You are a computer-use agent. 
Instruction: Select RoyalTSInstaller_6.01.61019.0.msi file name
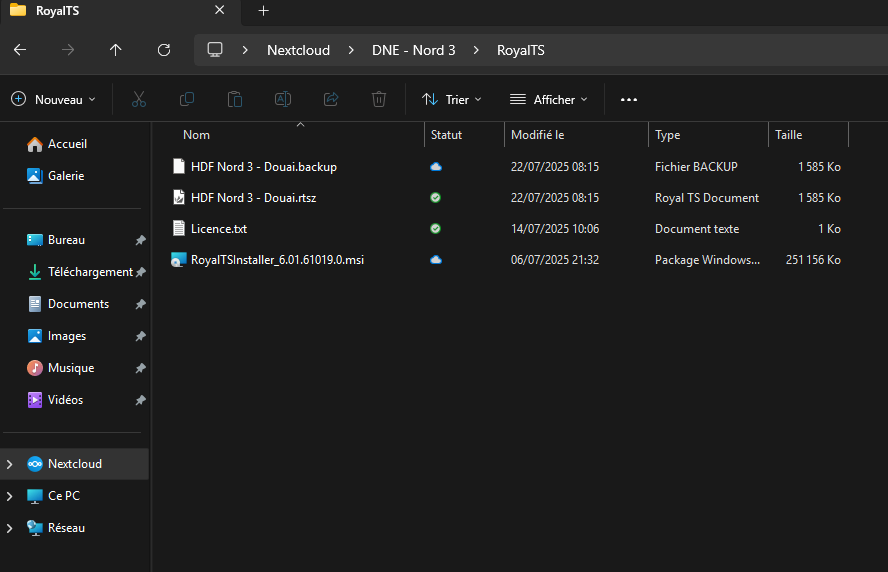pos(277,259)
